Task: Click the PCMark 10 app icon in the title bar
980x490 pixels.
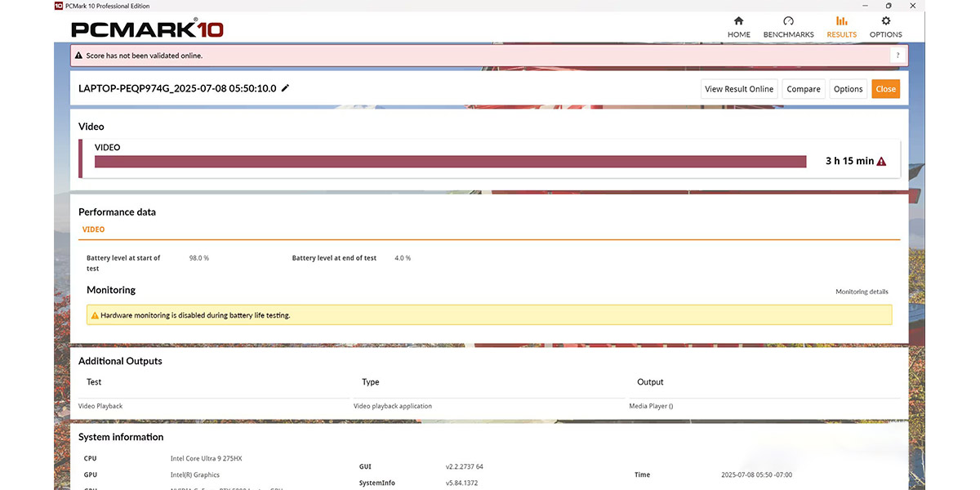Action: pos(59,6)
